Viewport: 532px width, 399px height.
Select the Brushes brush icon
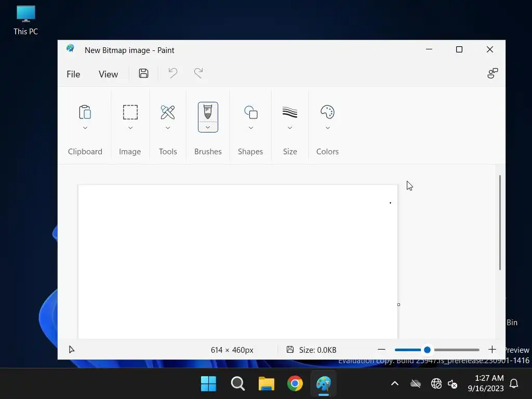click(208, 112)
